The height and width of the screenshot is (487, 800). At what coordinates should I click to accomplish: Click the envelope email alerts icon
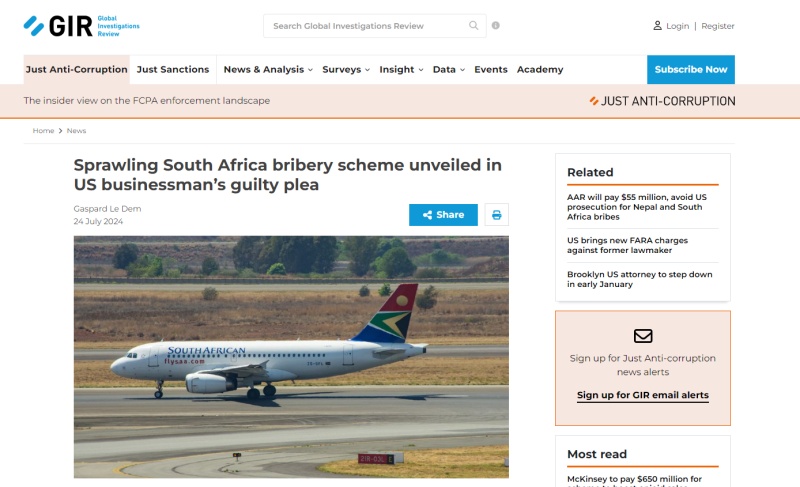pos(643,336)
